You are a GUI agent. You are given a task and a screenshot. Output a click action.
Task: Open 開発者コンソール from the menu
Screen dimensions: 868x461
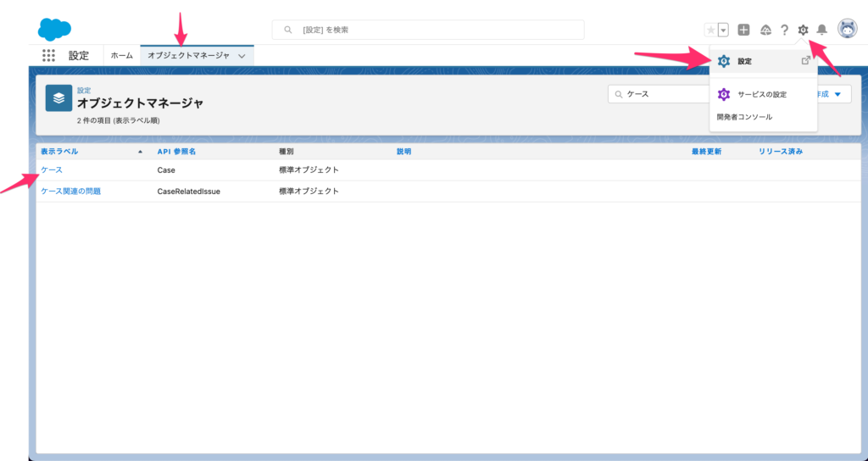(x=744, y=117)
